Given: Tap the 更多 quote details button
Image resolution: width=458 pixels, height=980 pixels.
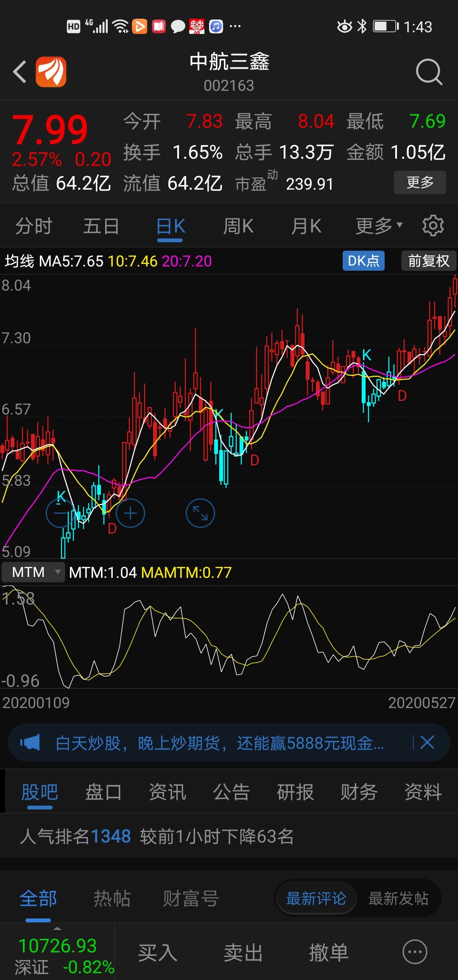Looking at the screenshot, I should 420,182.
